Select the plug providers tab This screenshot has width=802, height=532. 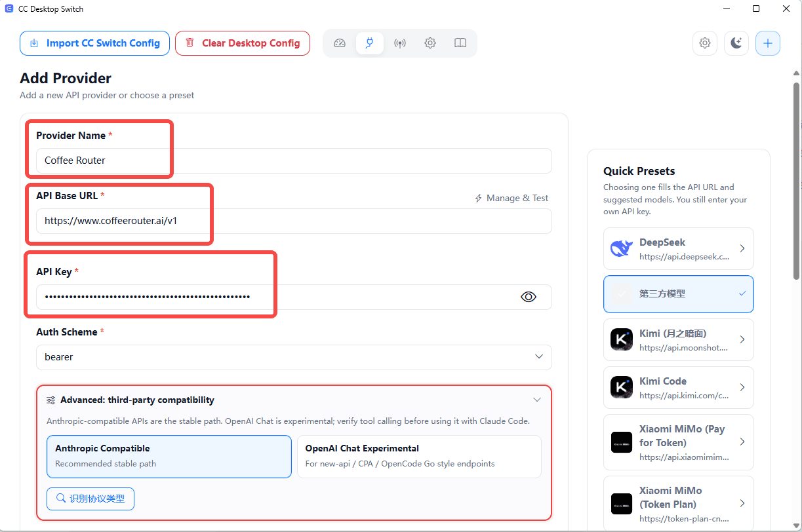click(370, 43)
